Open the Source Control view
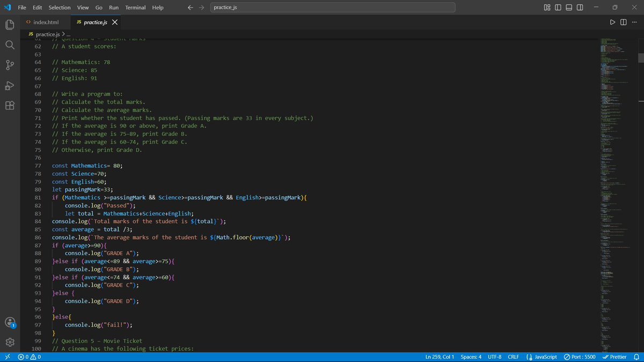644x362 pixels. coord(9,65)
